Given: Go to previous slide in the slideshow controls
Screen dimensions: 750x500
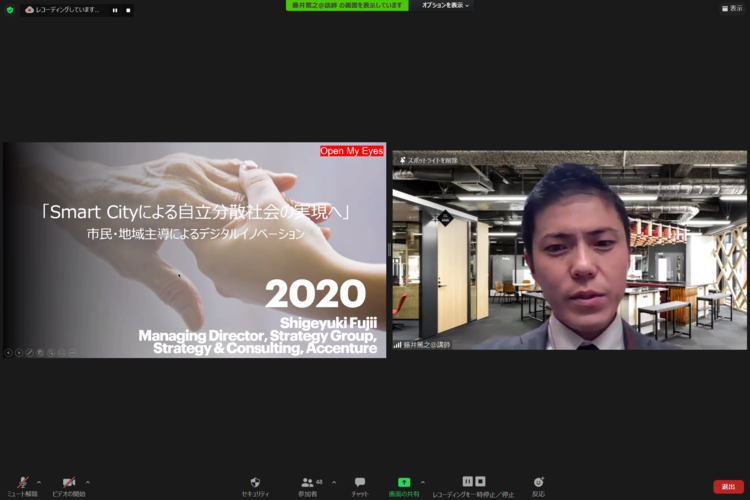Looking at the screenshot, I should point(8,353).
